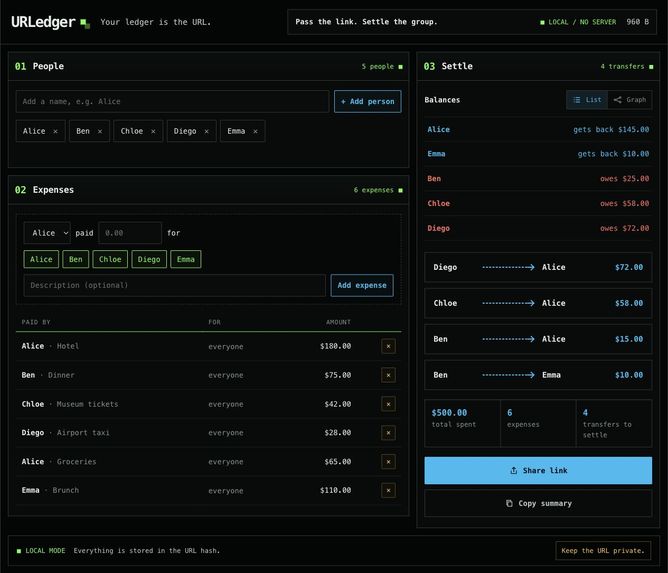
Task: Click the Diego to Alice $72.00 transfer
Action: [538, 267]
